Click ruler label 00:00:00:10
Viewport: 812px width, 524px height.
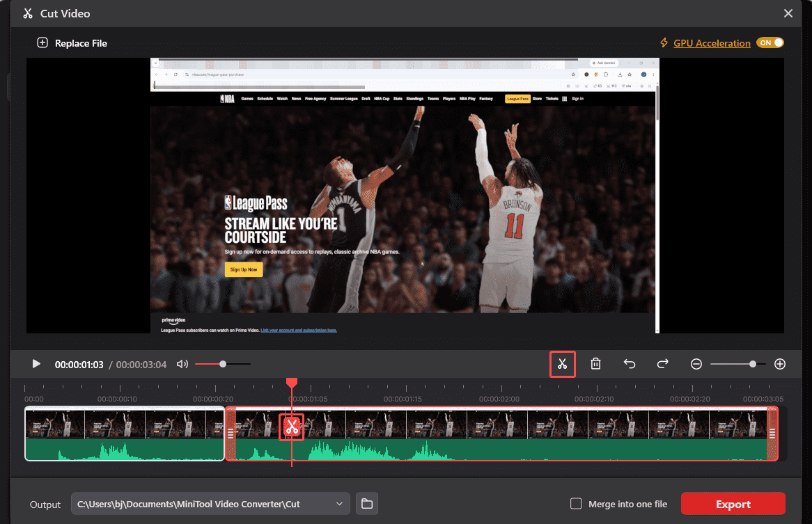pyautogui.click(x=118, y=399)
